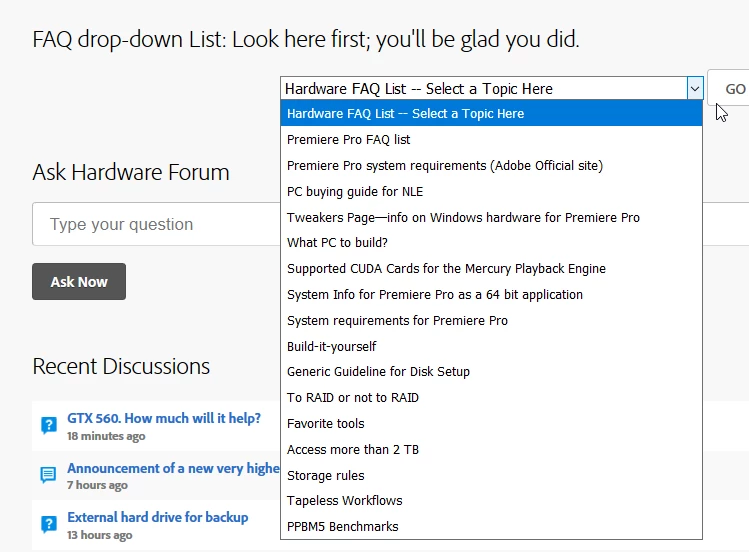Select 'Build-it-yourself' option
Image resolution: width=749 pixels, height=552 pixels.
[x=492, y=346]
